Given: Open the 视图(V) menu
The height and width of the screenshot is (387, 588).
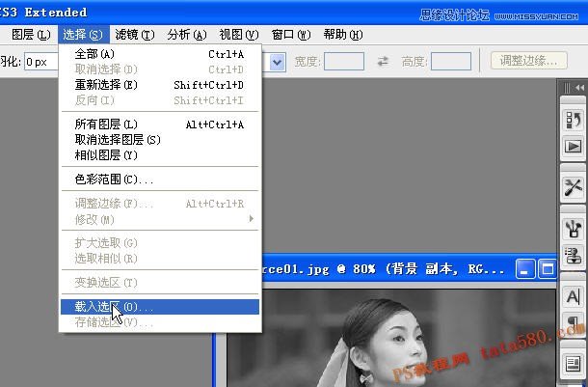Looking at the screenshot, I should pyautogui.click(x=239, y=35).
